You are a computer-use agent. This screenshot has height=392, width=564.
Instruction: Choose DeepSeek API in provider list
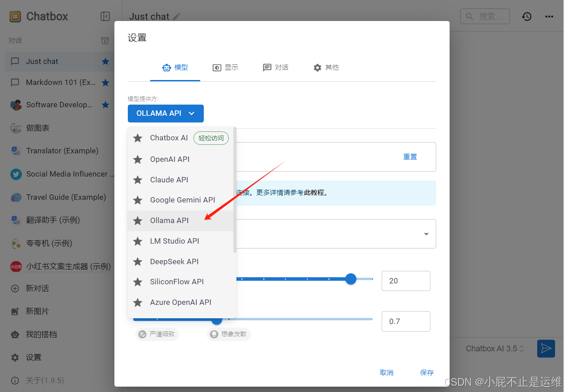[x=181, y=261]
